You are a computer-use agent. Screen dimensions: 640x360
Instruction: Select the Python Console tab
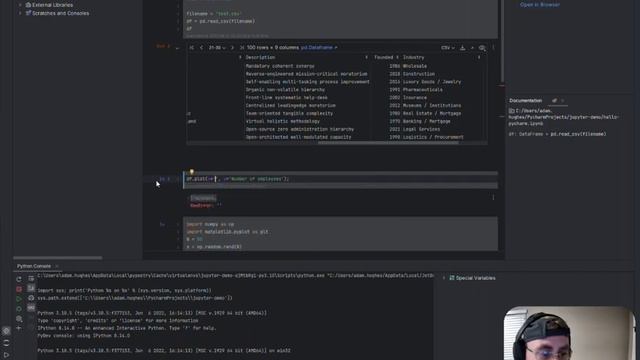coord(34,266)
